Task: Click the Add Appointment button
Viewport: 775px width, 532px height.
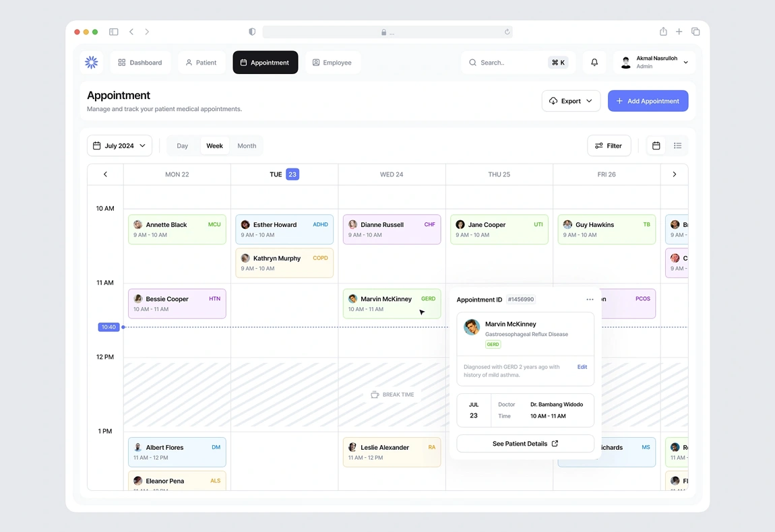Action: tap(648, 100)
